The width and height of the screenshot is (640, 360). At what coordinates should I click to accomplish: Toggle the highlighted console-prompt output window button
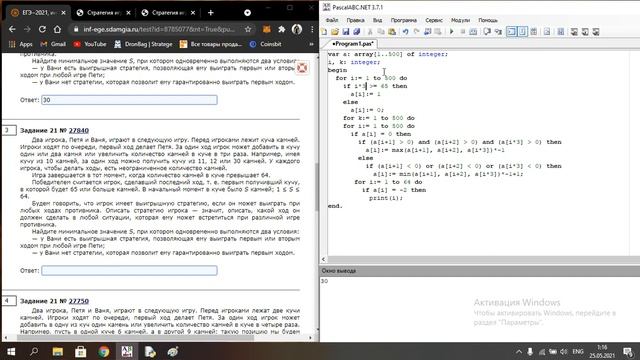click(511, 32)
